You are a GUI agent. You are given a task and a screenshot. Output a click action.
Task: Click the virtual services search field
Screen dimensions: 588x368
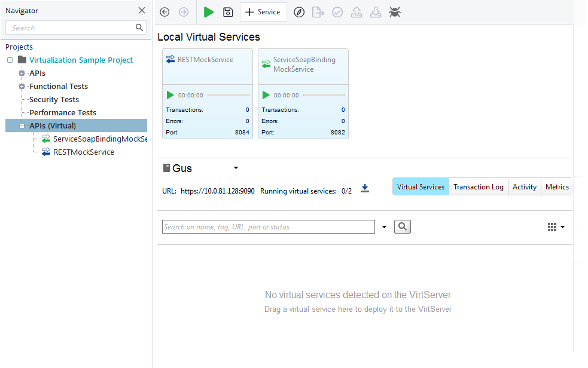click(268, 226)
